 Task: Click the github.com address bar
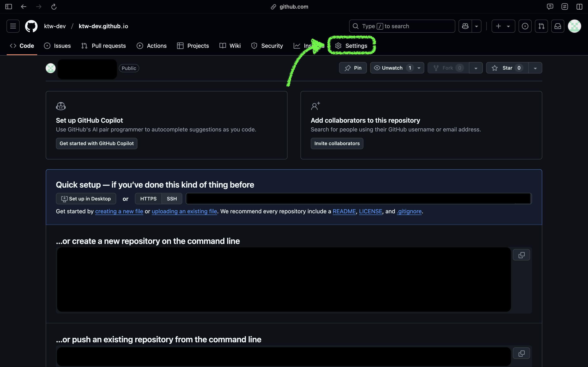coord(289,7)
